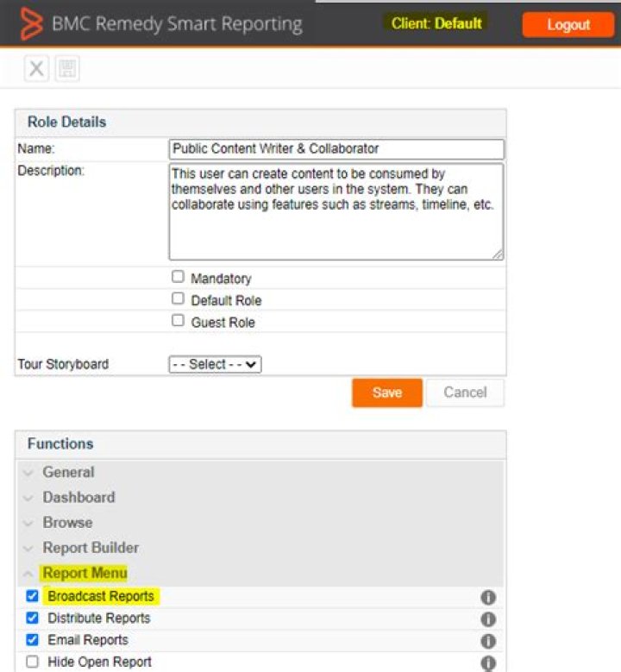
Task: Click the Name input field
Action: point(336,148)
